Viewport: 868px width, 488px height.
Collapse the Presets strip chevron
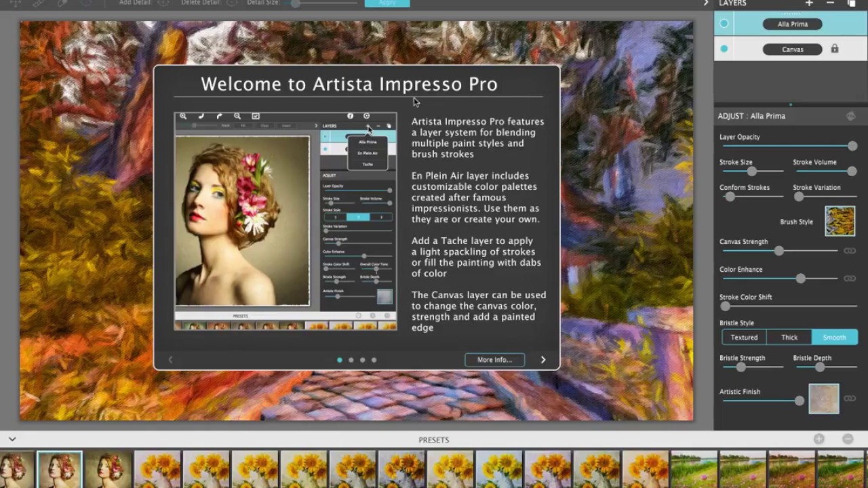[12, 439]
